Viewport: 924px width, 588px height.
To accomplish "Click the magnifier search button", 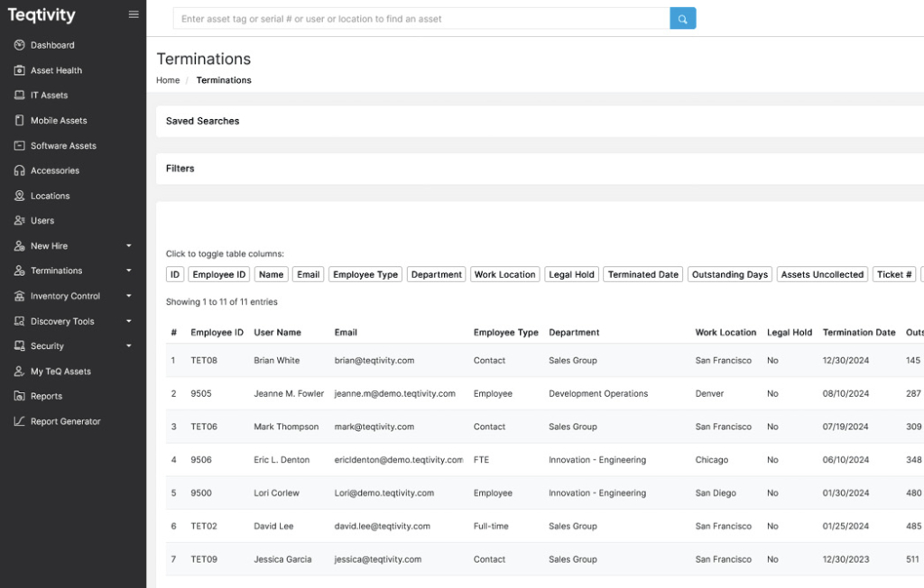I will [x=682, y=19].
